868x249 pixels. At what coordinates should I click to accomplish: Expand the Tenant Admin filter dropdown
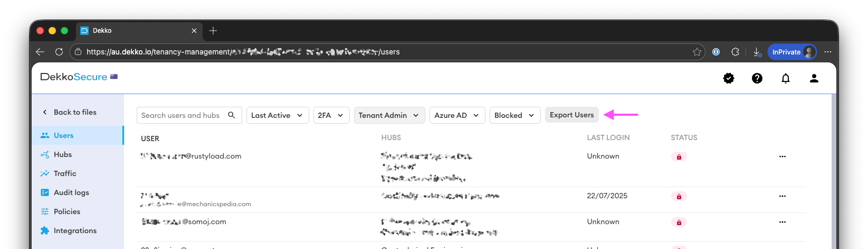click(389, 115)
